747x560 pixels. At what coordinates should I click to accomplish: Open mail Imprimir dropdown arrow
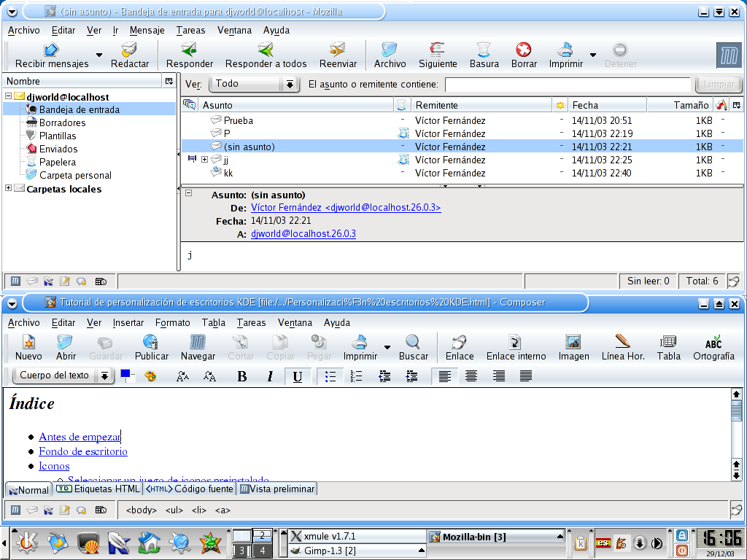pos(592,55)
